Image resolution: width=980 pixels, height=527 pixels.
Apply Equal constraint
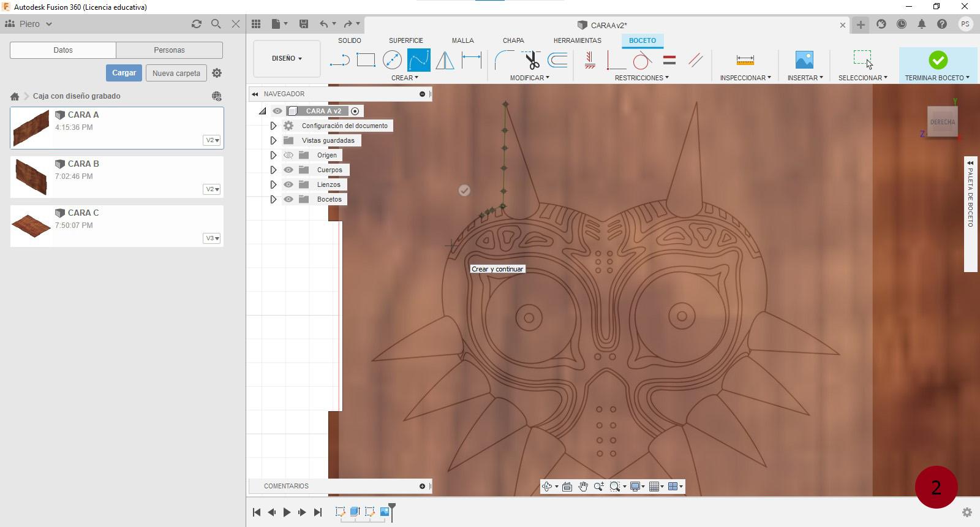pos(669,60)
